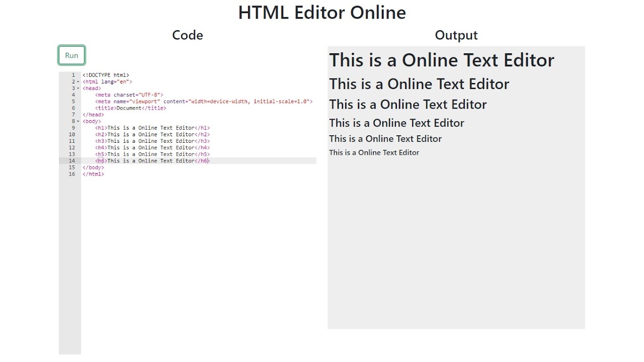
Task: Click the h1 code line in editor
Action: click(x=152, y=128)
